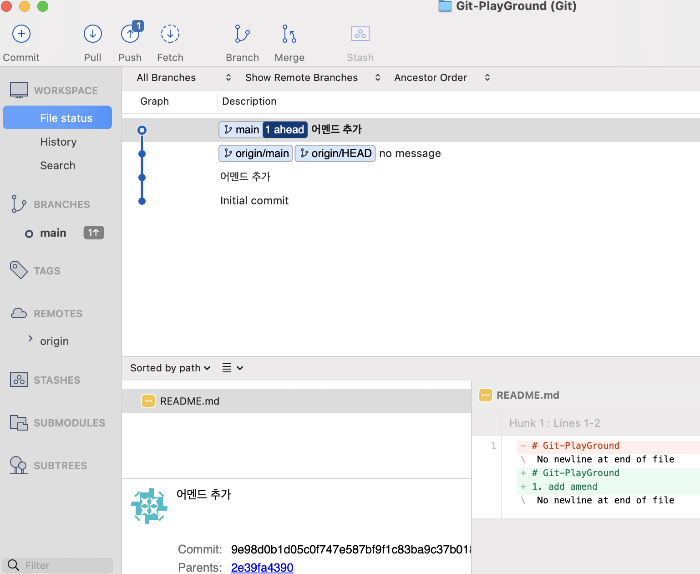Image resolution: width=700 pixels, height=574 pixels.
Task: Click the Filter magnifier icon
Action: (x=13, y=565)
